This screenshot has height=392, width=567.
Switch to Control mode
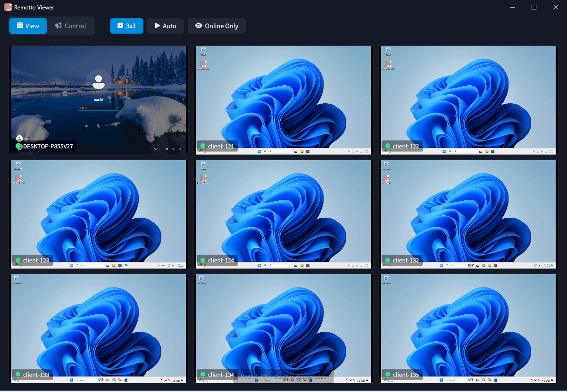(70, 26)
